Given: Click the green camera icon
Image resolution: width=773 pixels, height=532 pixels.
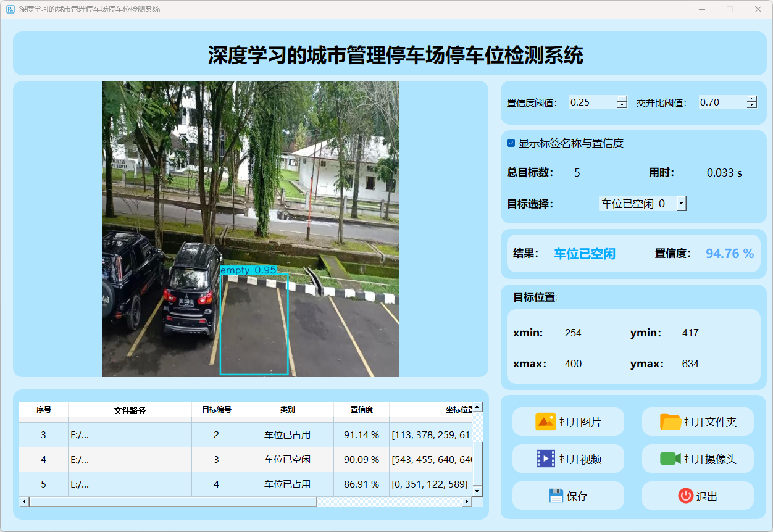Looking at the screenshot, I should (x=670, y=459).
